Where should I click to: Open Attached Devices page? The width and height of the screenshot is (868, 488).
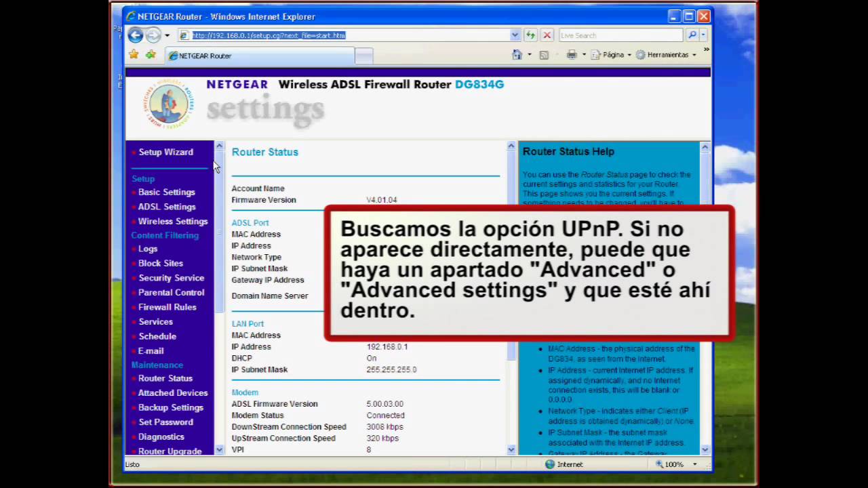(x=173, y=393)
